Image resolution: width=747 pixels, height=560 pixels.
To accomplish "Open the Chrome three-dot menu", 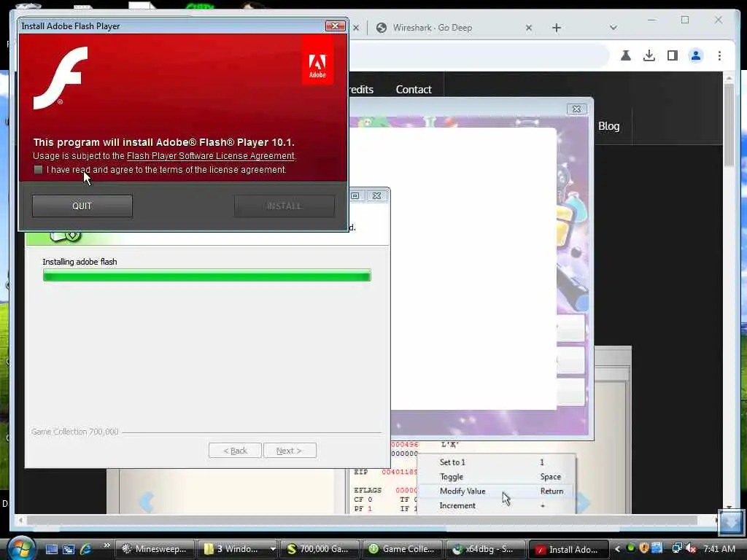I will click(719, 55).
